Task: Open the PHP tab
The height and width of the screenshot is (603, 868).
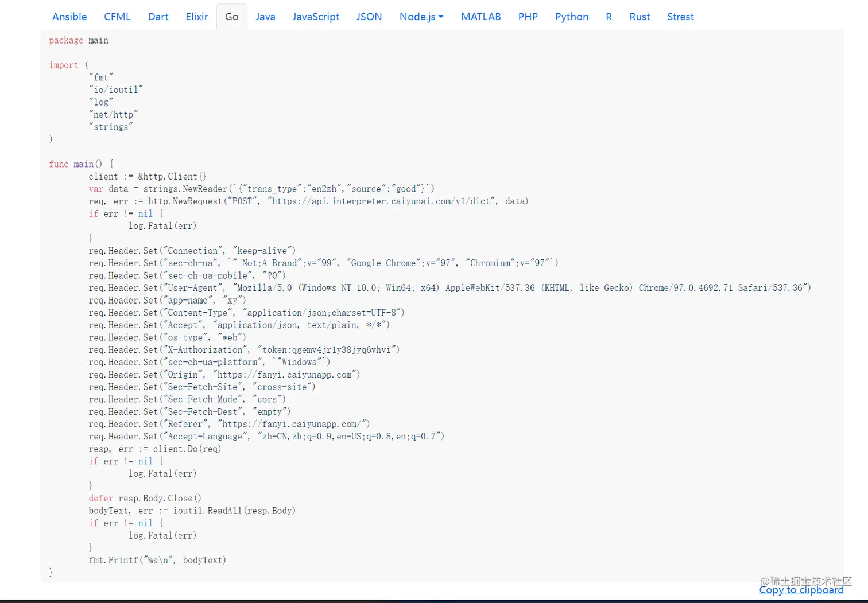Action: click(528, 17)
